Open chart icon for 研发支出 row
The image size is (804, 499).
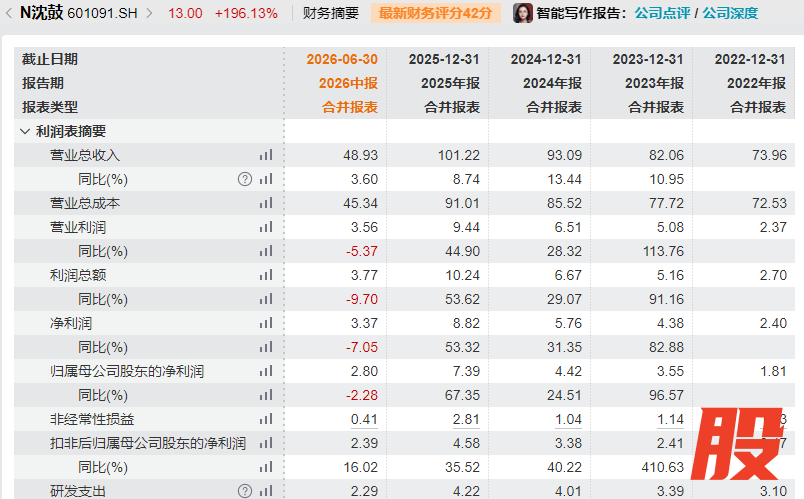point(266,491)
